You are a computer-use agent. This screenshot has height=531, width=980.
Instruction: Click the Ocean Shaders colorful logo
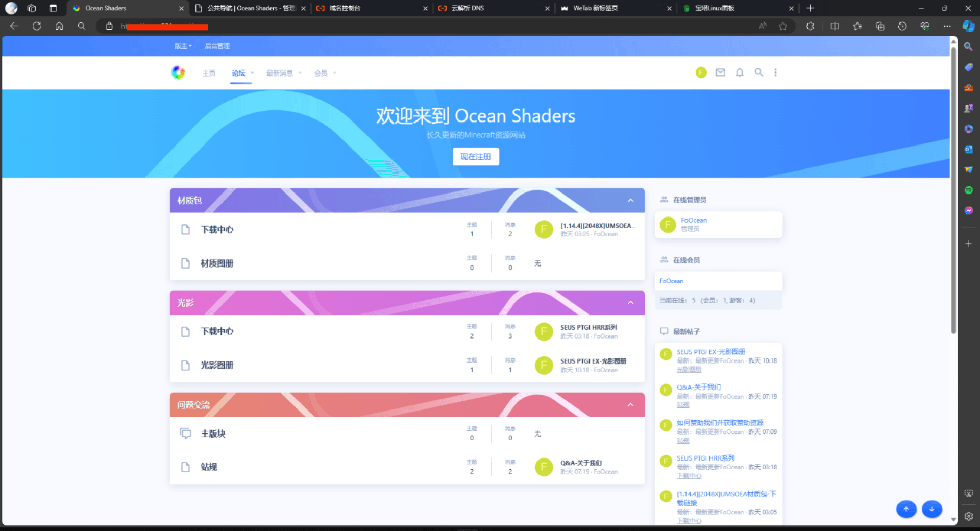click(178, 73)
